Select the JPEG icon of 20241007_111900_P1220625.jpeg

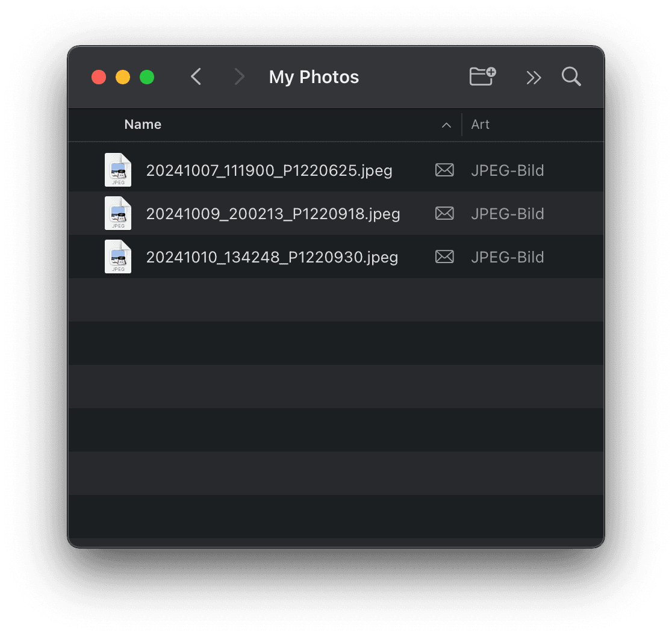118,170
